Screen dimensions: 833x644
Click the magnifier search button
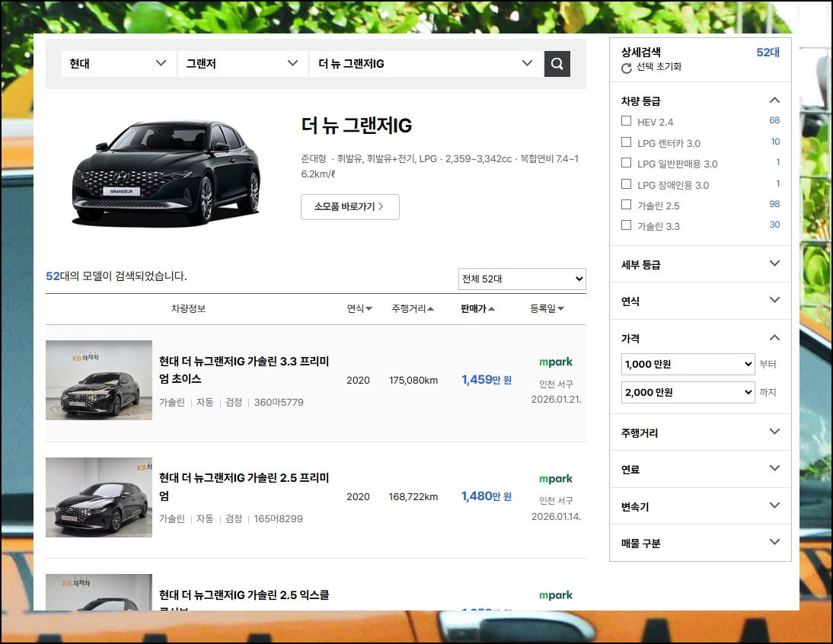click(557, 64)
